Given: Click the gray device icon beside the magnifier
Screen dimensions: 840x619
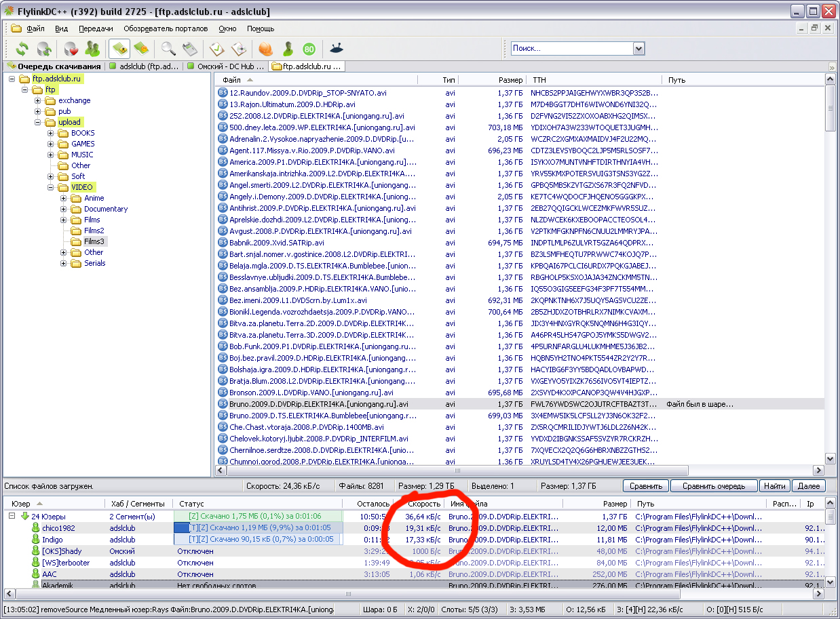Looking at the screenshot, I should 189,49.
